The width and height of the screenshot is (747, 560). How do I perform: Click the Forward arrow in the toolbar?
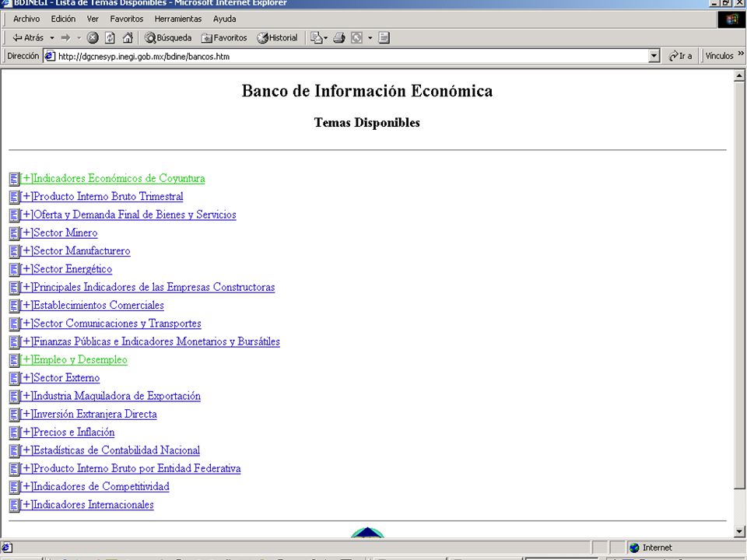pos(65,37)
